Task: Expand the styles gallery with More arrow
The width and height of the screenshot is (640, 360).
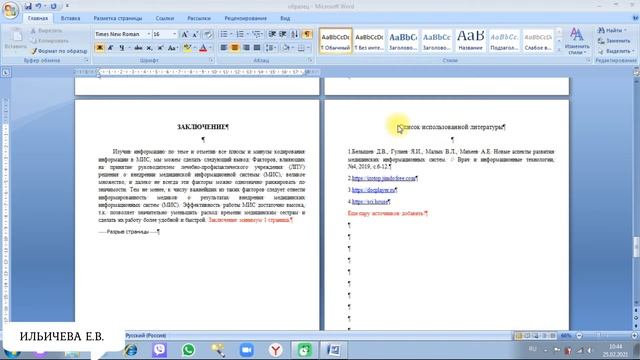Action: (559, 49)
